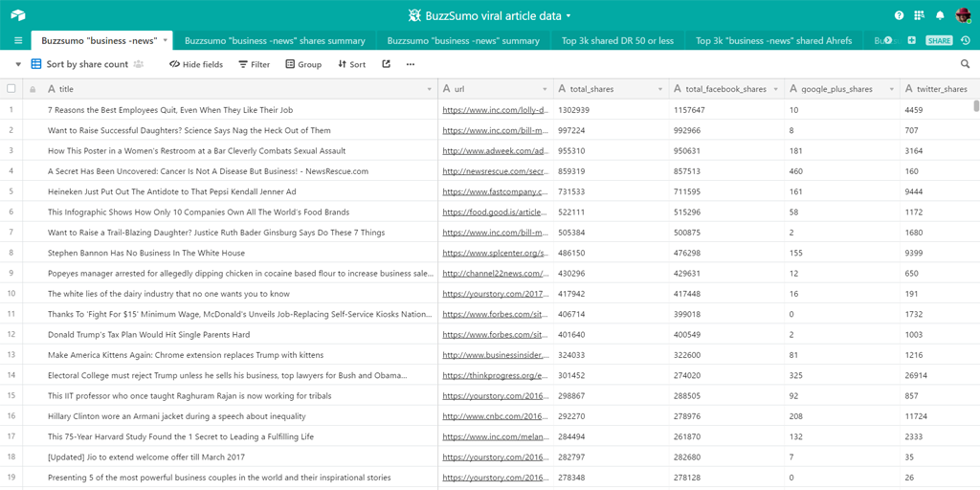Open the notifications bell

[x=940, y=15]
